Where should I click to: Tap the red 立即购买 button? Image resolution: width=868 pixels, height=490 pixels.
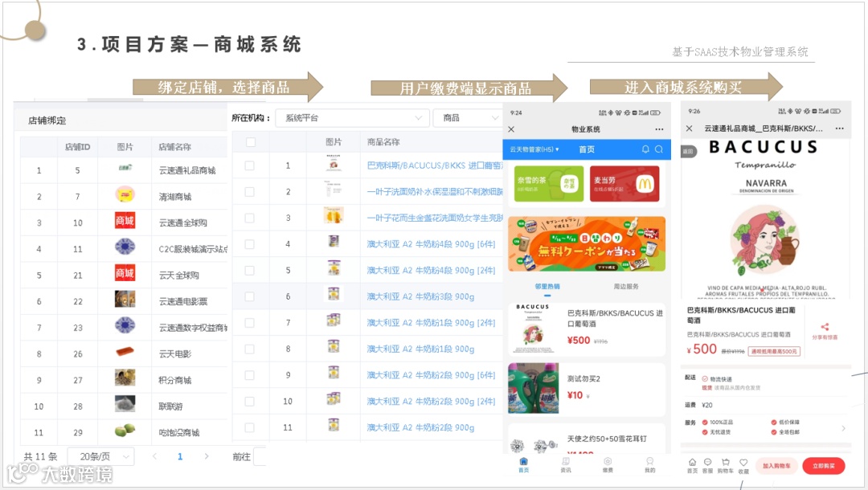(824, 466)
